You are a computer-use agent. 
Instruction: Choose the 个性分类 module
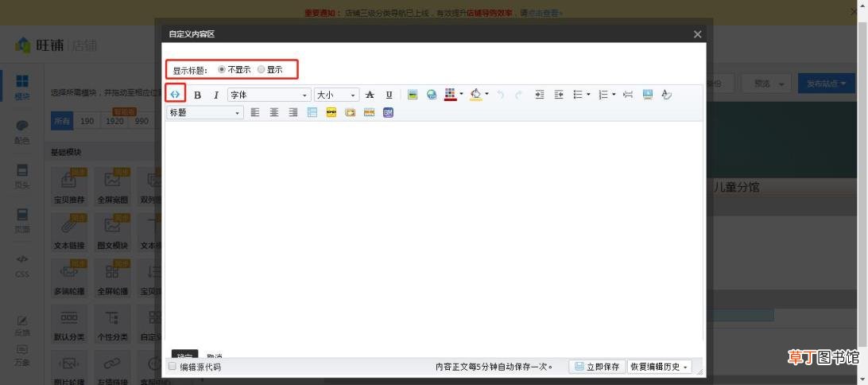pyautogui.click(x=112, y=325)
